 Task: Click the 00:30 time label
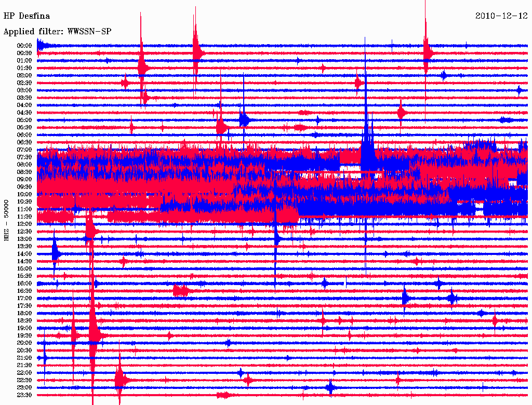(24, 53)
